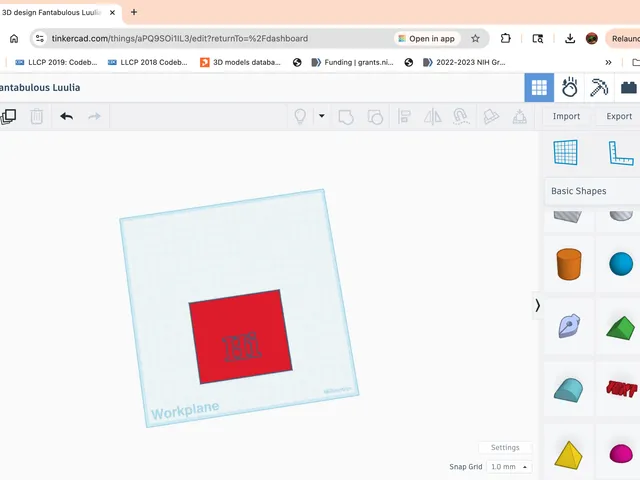This screenshot has width=640, height=480.
Task: Select the Ruler tool icon
Action: pyautogui.click(x=620, y=153)
